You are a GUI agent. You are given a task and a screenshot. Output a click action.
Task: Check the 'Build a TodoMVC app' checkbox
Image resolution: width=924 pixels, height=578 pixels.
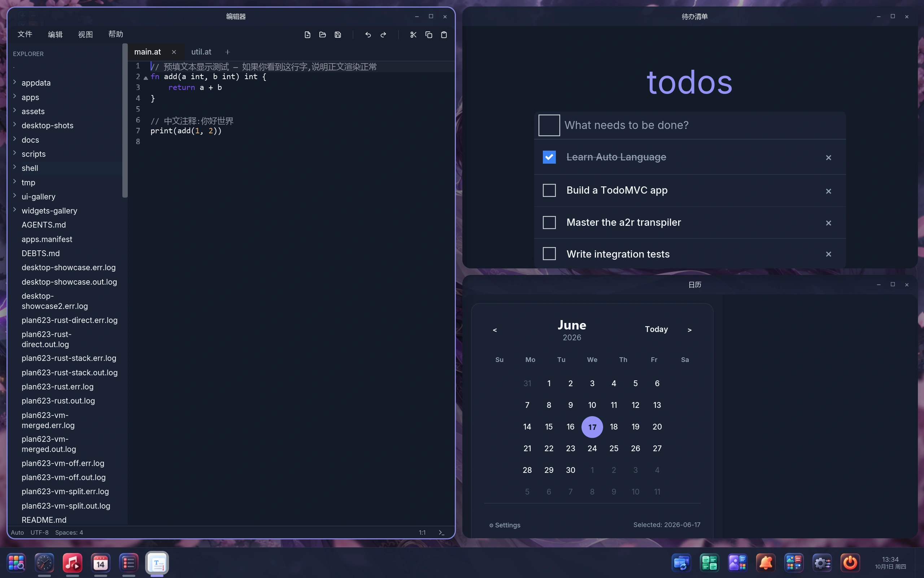(549, 190)
